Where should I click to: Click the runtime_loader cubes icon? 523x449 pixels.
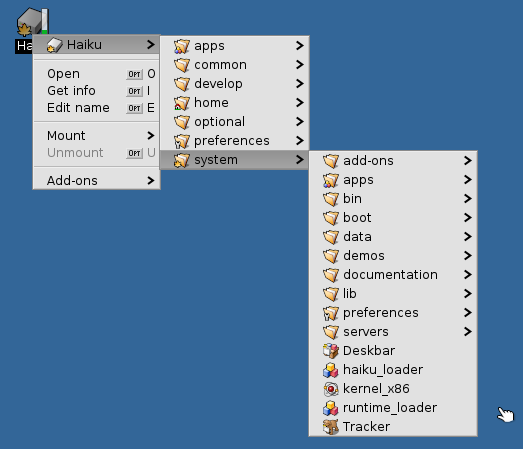(x=331, y=408)
